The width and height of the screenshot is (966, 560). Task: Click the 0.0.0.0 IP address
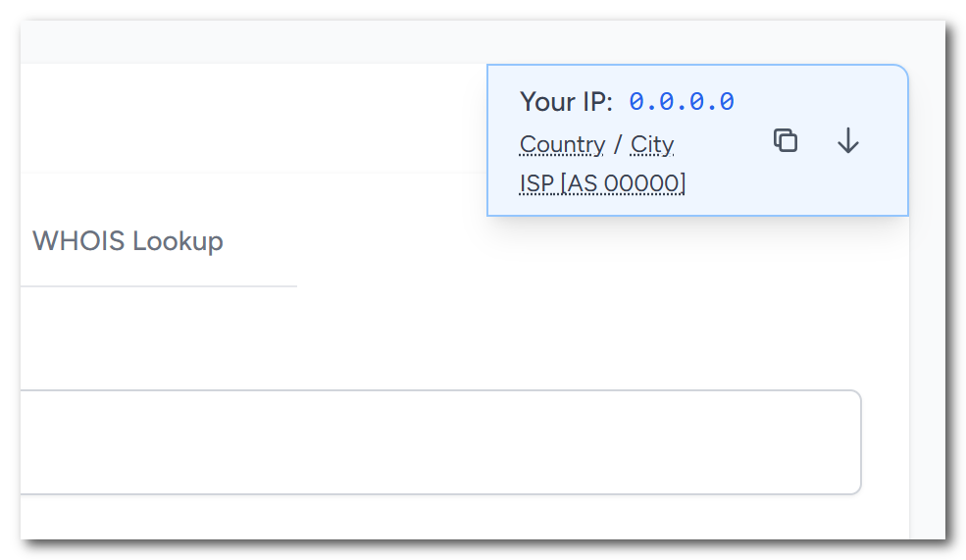point(682,101)
